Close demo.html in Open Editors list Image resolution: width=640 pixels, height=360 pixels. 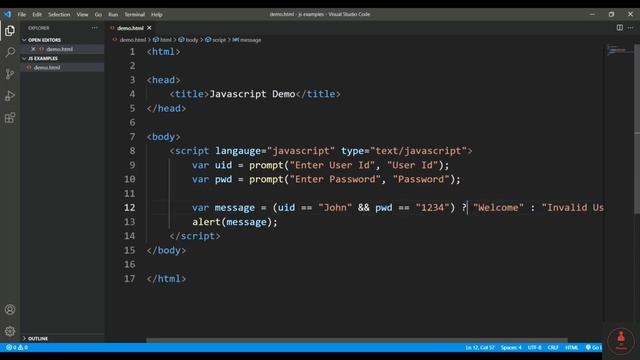pyautogui.click(x=33, y=49)
